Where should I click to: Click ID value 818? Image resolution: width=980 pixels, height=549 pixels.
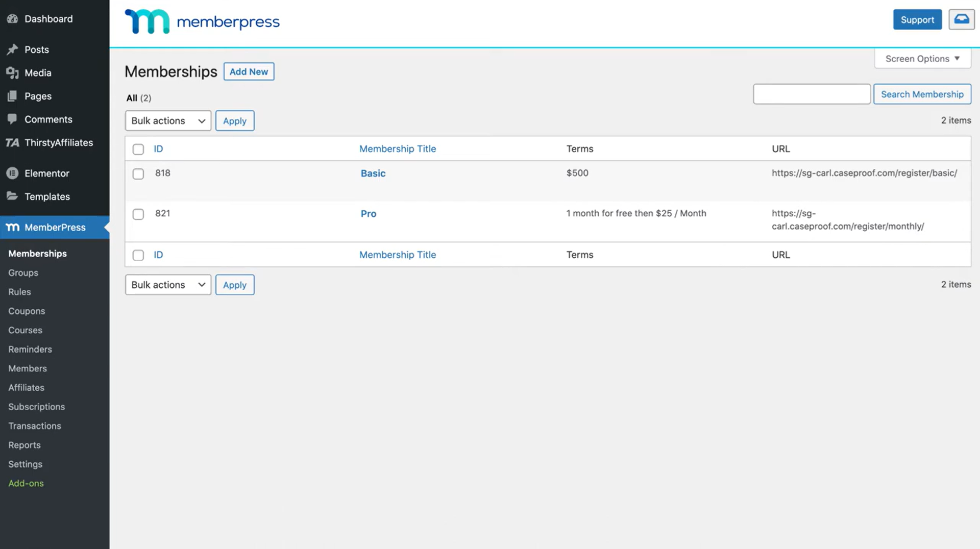pos(163,173)
